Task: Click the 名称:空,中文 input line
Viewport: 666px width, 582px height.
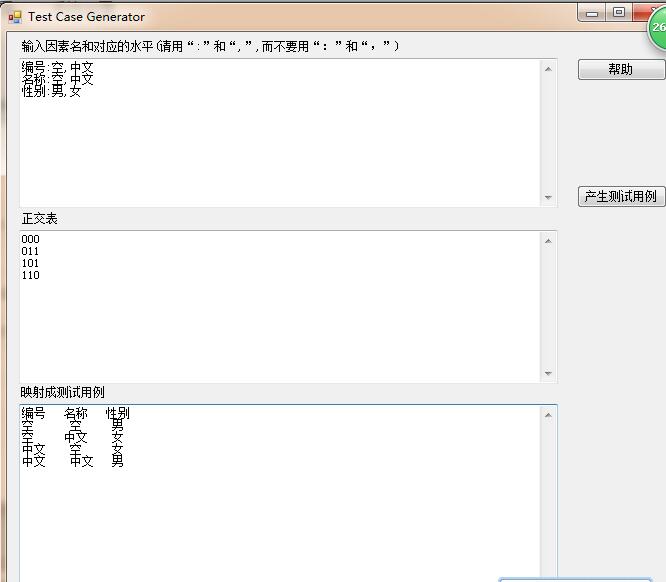Action: click(x=58, y=79)
